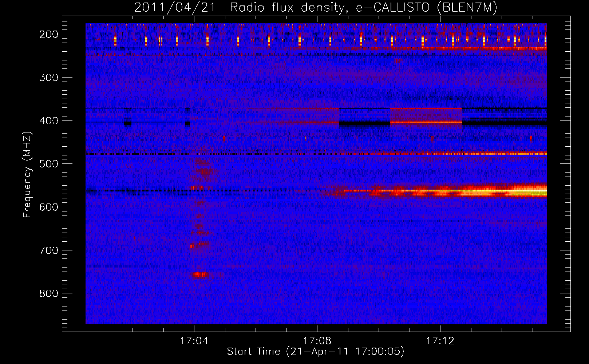The width and height of the screenshot is (589, 364).
Task: Click the 17:08 time axis label
Action: coord(317,341)
